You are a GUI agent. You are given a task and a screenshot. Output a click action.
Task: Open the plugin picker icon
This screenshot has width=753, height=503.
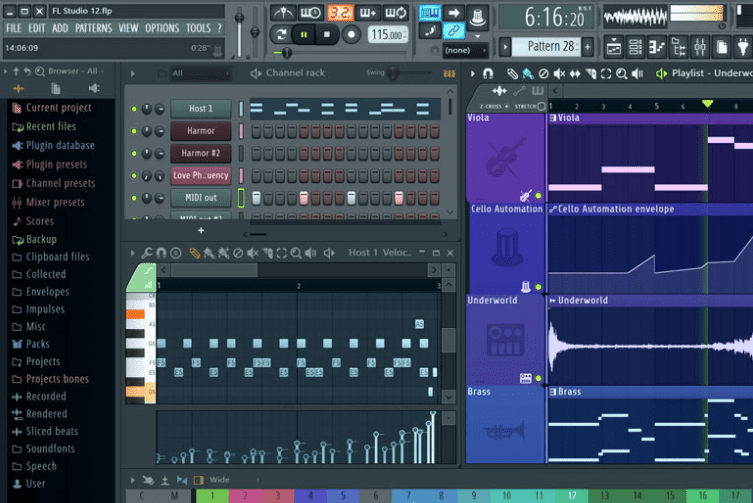click(742, 47)
